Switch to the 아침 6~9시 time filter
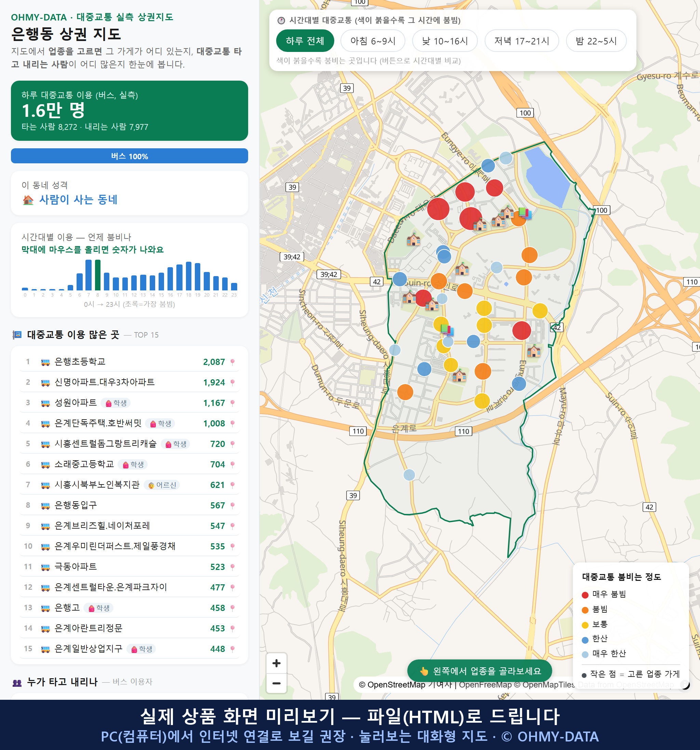This screenshot has width=700, height=750. (x=373, y=41)
